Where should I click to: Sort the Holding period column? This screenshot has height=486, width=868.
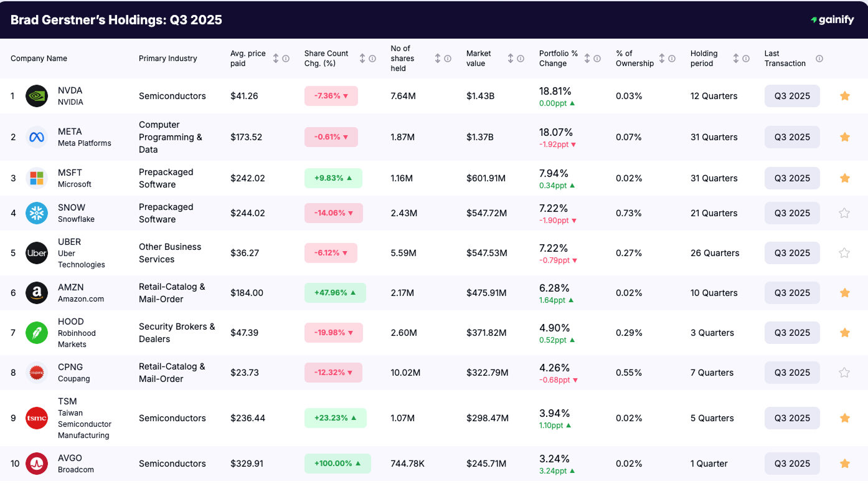pos(736,58)
